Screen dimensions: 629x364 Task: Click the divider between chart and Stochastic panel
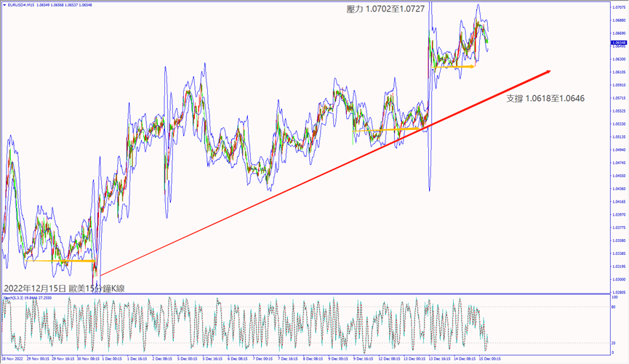pos(305,294)
